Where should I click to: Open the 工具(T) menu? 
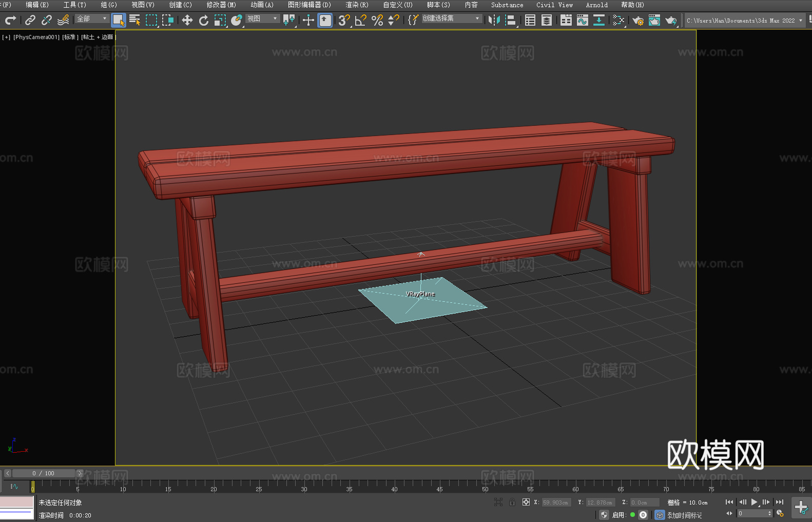tap(75, 5)
